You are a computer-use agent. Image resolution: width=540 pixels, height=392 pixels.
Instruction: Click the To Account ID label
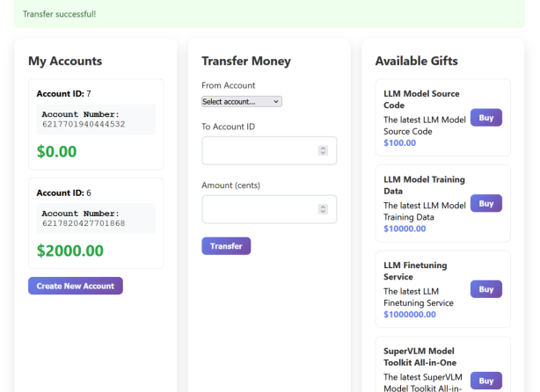229,127
